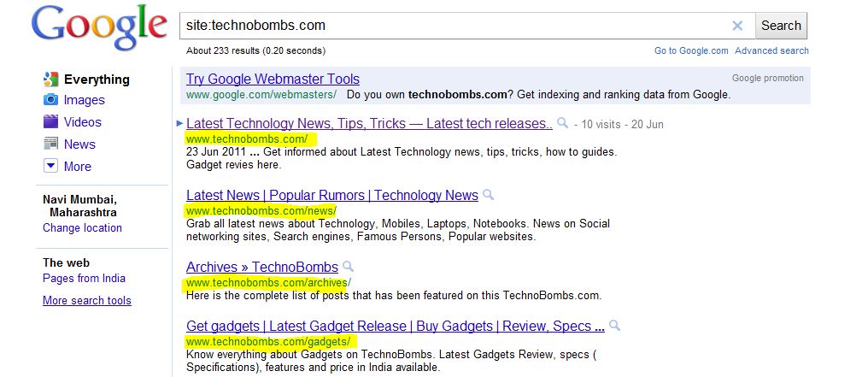Open Get gadgets | Latest Gadget Release result

tap(396, 326)
